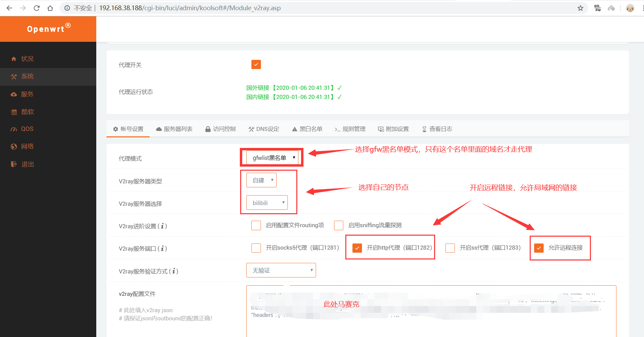The height and width of the screenshot is (337, 644).
Task: Go to browser home page icon
Action: click(x=50, y=8)
